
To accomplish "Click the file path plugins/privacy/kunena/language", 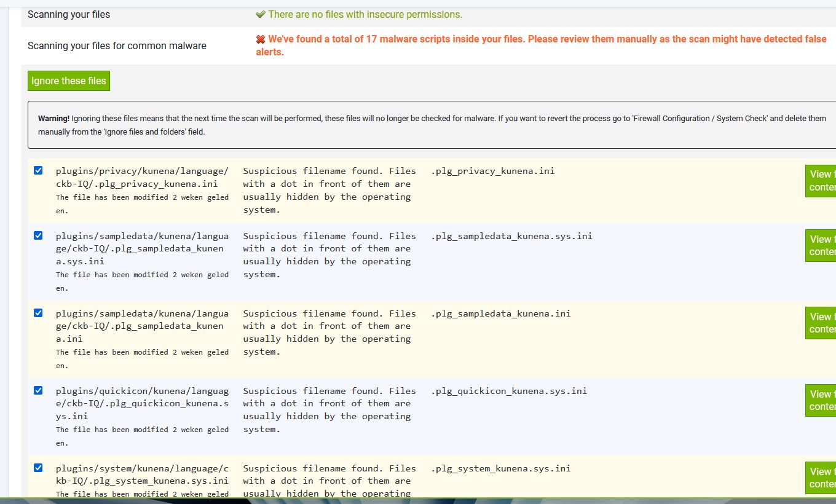I will coord(142,177).
